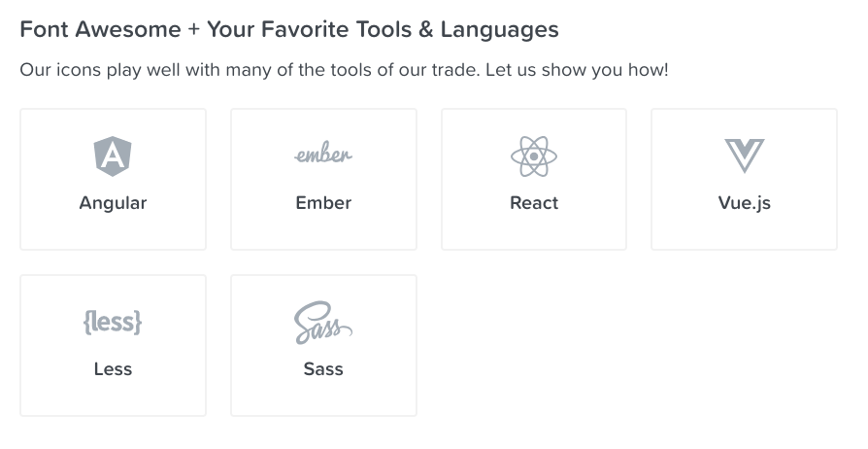The width and height of the screenshot is (868, 449).
Task: Click blank space below Less label in card
Action: pyautogui.click(x=113, y=398)
